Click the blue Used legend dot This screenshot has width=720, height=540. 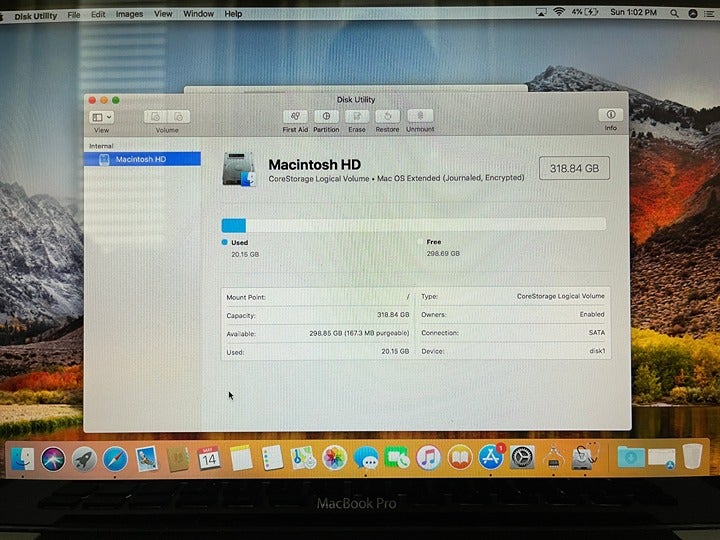[x=225, y=242]
